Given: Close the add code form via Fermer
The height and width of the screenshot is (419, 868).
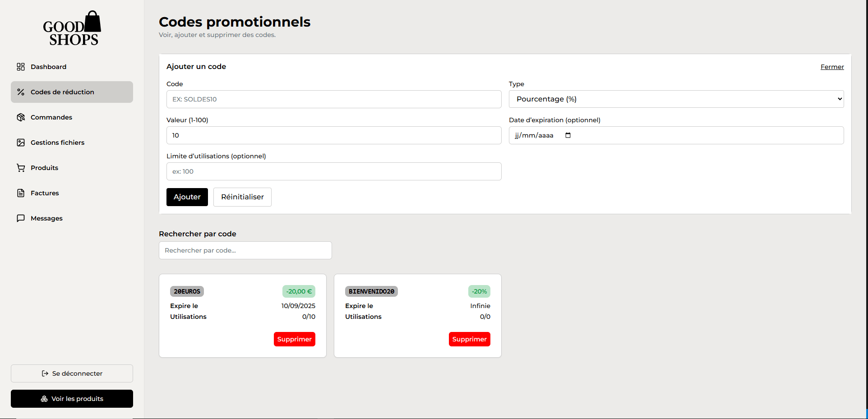Looking at the screenshot, I should click(x=832, y=67).
